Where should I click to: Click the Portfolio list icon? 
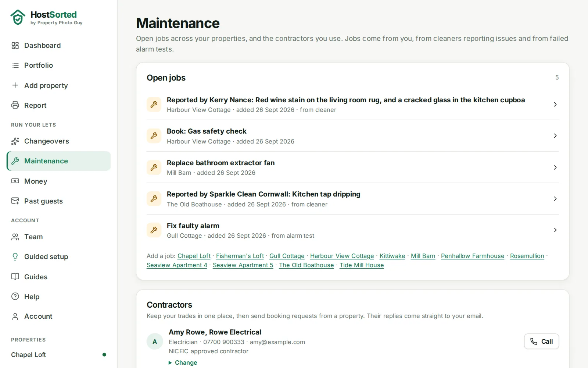(15, 66)
